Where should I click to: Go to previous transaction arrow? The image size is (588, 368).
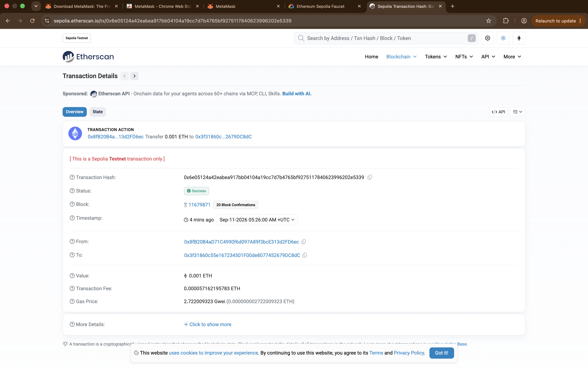125,76
